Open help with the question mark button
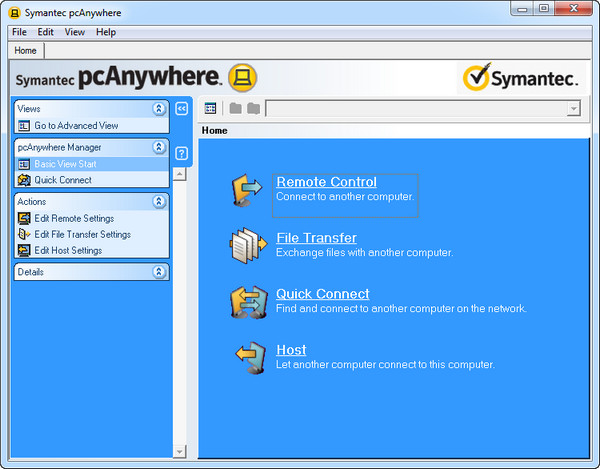This screenshot has height=469, width=600. pos(181,153)
